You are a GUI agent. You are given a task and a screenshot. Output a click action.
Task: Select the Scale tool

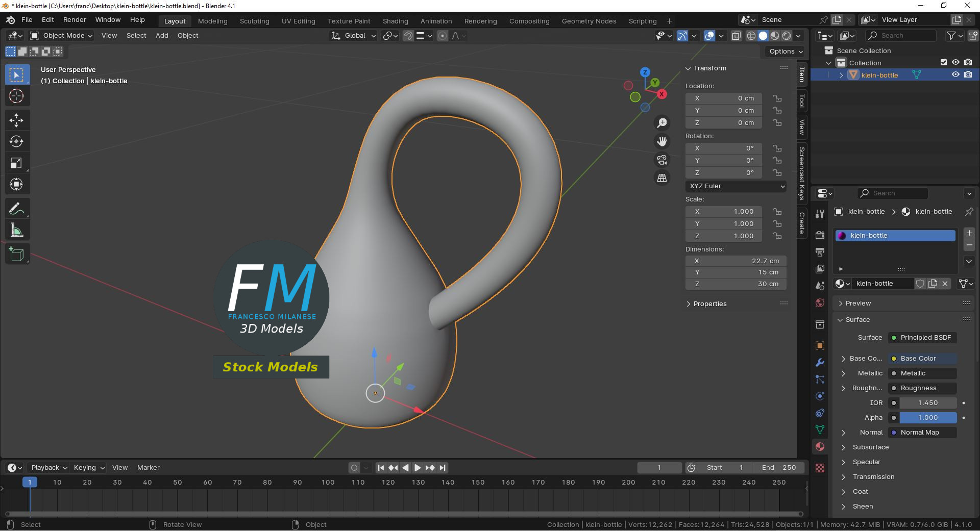pyautogui.click(x=16, y=163)
